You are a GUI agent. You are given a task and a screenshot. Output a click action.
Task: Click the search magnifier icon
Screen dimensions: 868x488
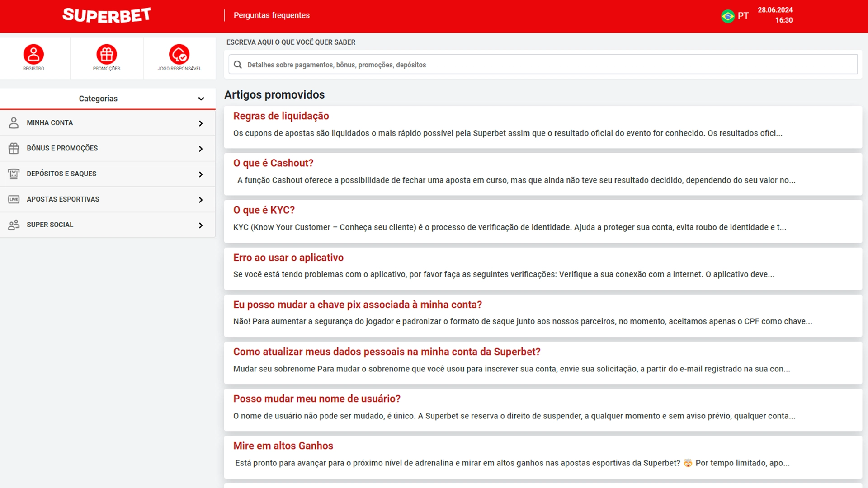pos(238,65)
